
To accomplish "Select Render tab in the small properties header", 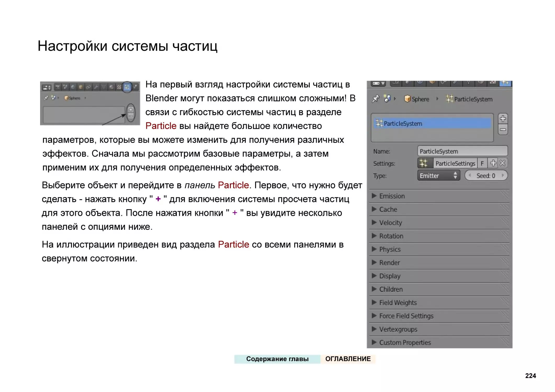I will coord(58,87).
